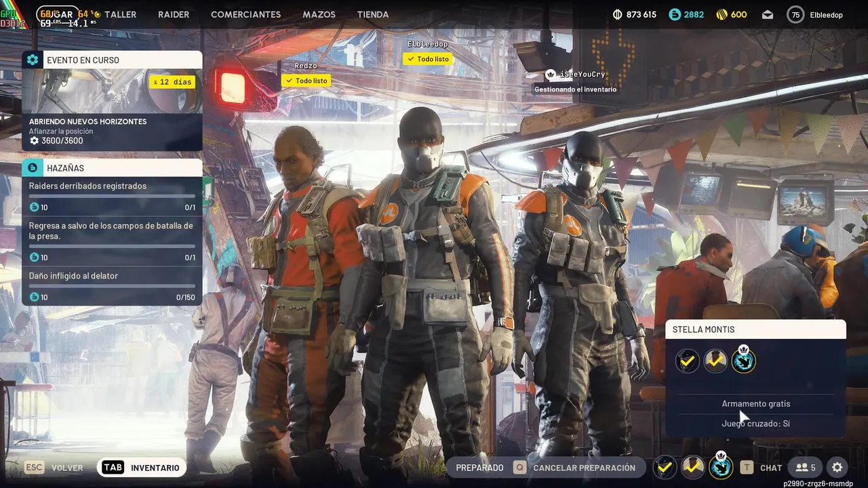Viewport: 868px width, 488px height.
Task: Select the Daño infligido al delator feat
Action: click(73, 276)
